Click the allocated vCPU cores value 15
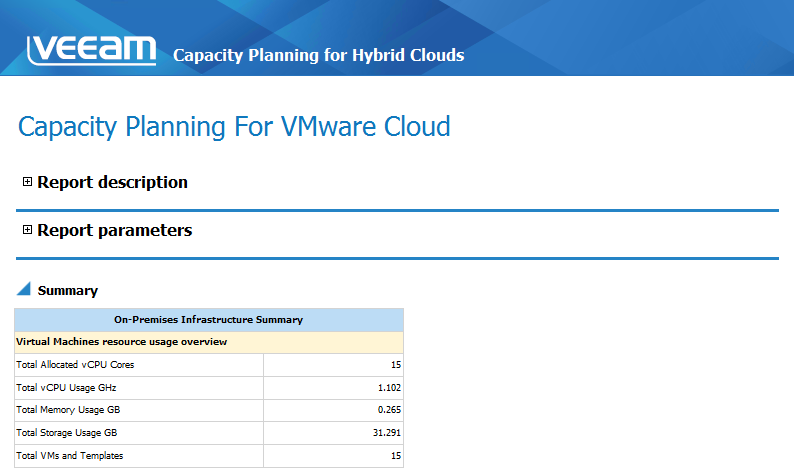This screenshot has width=795, height=474. (x=395, y=365)
